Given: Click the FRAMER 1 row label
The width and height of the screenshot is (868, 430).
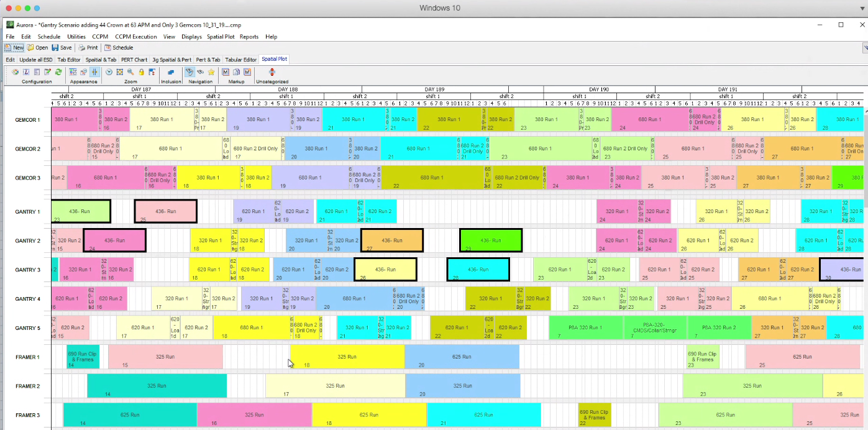Looking at the screenshot, I should 27,357.
